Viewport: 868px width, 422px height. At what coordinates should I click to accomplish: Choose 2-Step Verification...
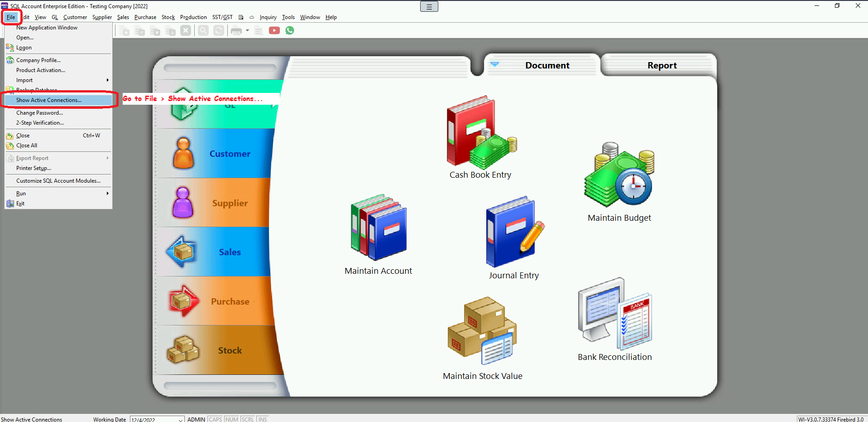[58, 123]
